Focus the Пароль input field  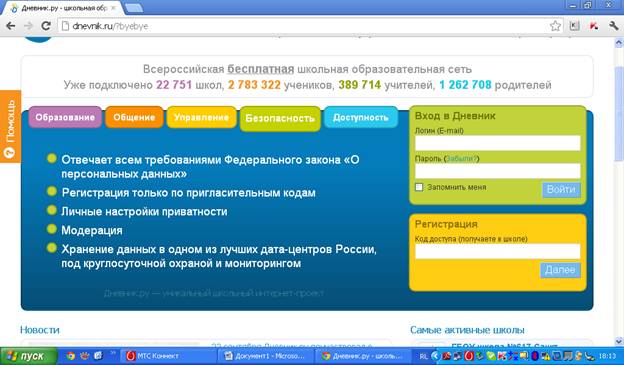(x=497, y=171)
